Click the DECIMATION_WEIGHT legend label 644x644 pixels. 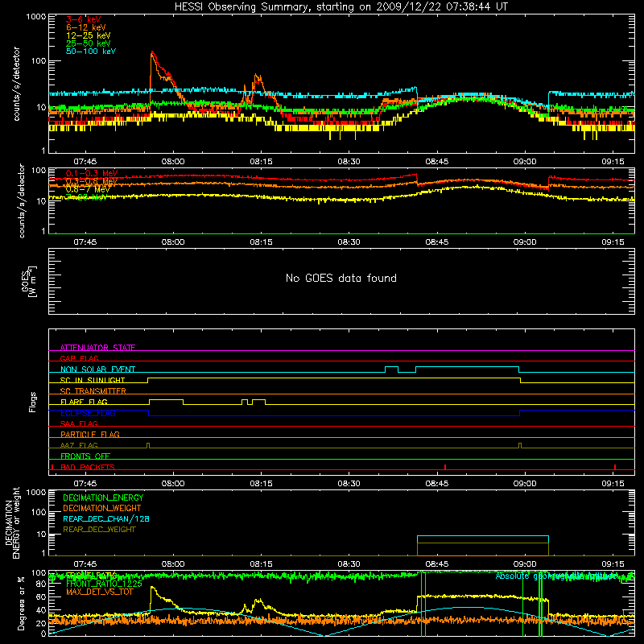[x=102, y=508]
